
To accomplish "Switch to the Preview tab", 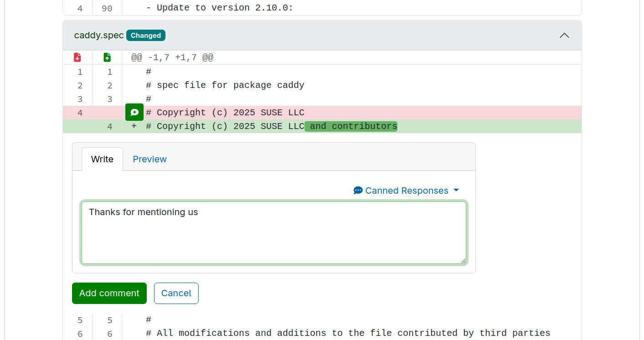I will 149,159.
